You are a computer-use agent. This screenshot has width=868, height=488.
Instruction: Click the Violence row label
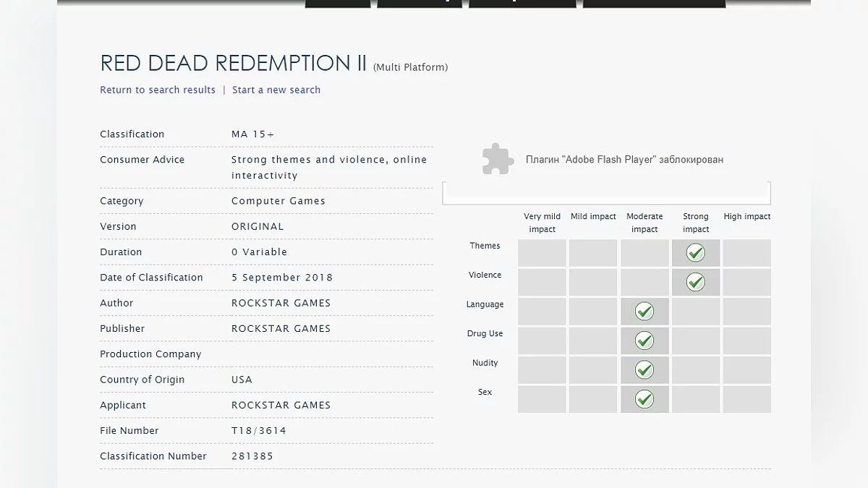485,275
